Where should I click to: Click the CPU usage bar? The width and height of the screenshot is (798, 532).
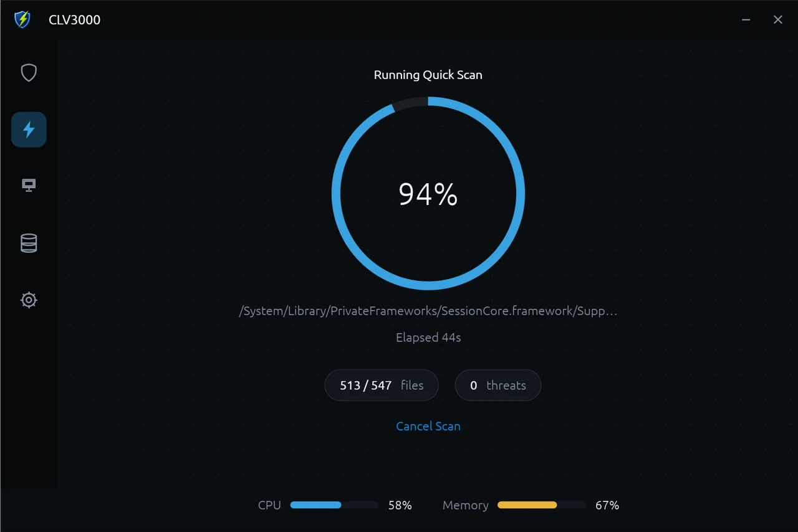[x=334, y=505]
